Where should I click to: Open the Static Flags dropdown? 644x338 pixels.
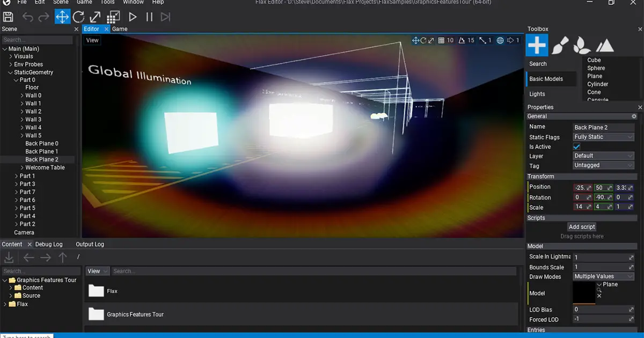604,137
